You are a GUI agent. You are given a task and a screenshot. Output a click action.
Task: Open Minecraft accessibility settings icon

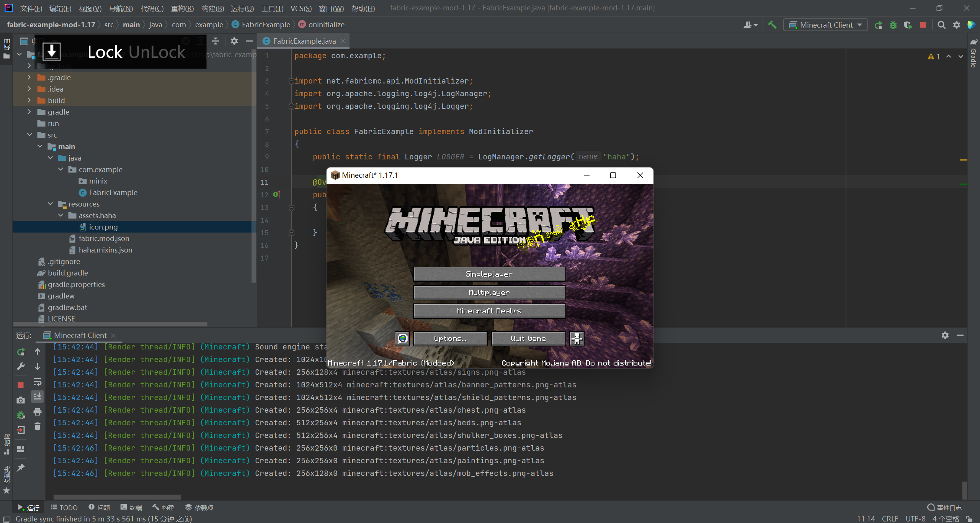(x=577, y=338)
